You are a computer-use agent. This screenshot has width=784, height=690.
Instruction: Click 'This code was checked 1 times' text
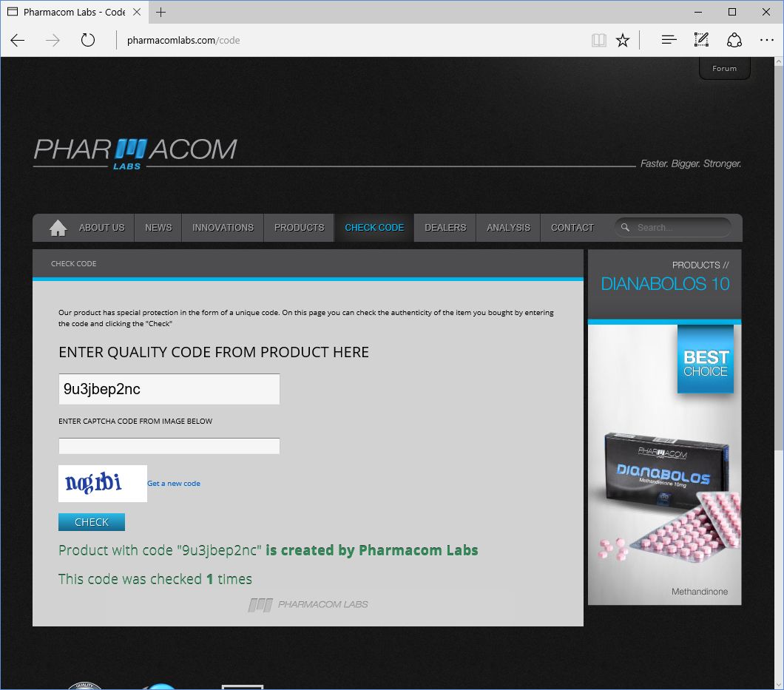tap(155, 579)
